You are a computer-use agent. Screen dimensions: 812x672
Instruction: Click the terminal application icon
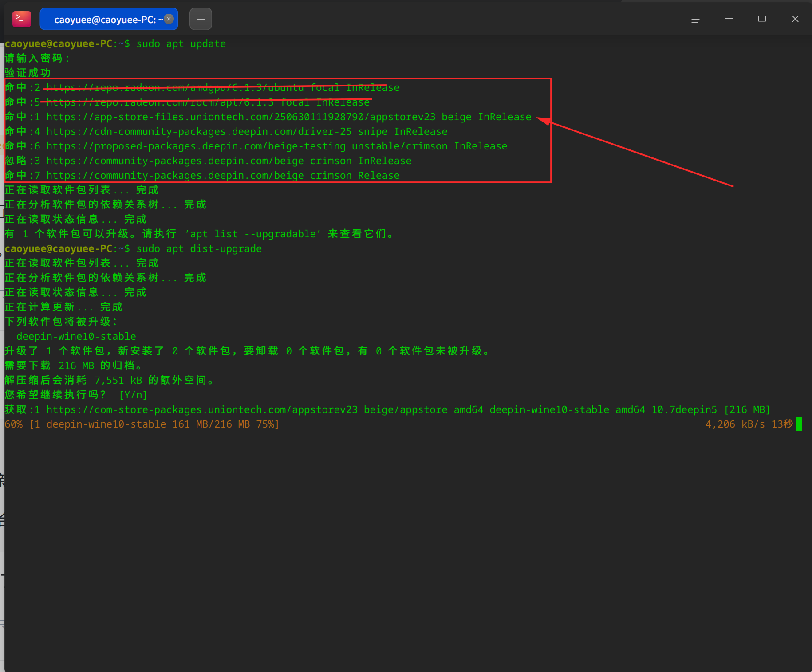22,19
